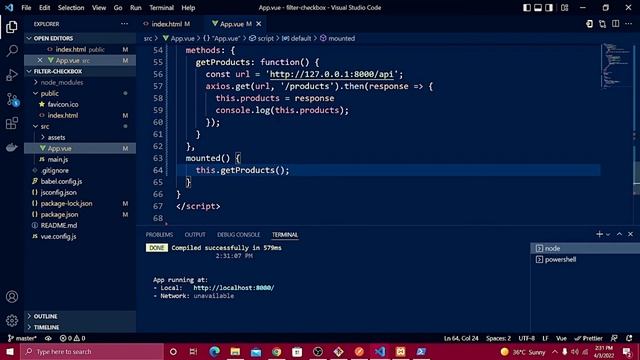Open vue.config.js in the explorer

[x=58, y=237]
